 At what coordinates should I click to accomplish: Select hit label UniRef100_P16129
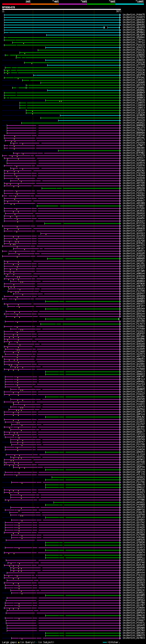coord(133,120)
